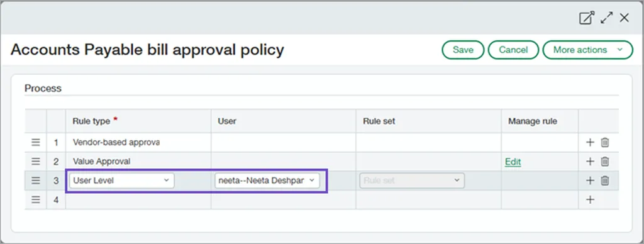Screen dimensions: 644x244
Task: Grab the drag handle of row 1
Action: (x=36, y=143)
